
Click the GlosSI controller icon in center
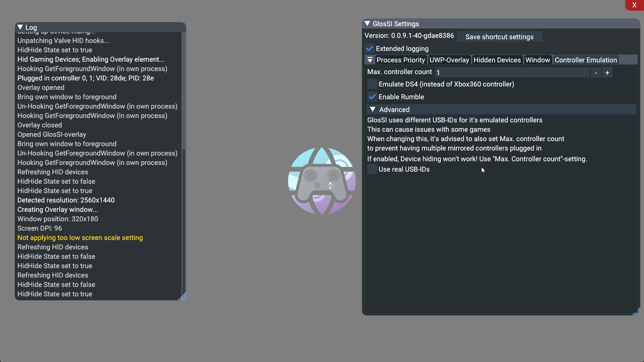(x=322, y=181)
